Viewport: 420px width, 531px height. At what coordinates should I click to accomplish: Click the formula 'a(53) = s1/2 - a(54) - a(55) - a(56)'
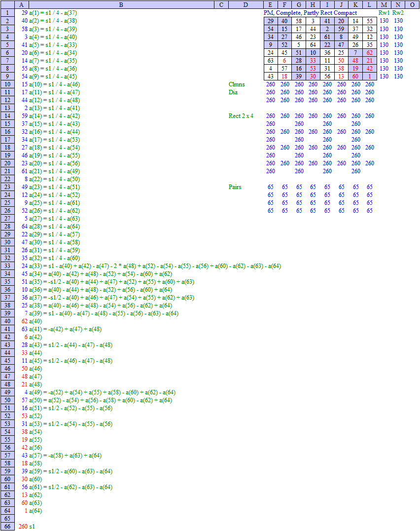click(70, 424)
